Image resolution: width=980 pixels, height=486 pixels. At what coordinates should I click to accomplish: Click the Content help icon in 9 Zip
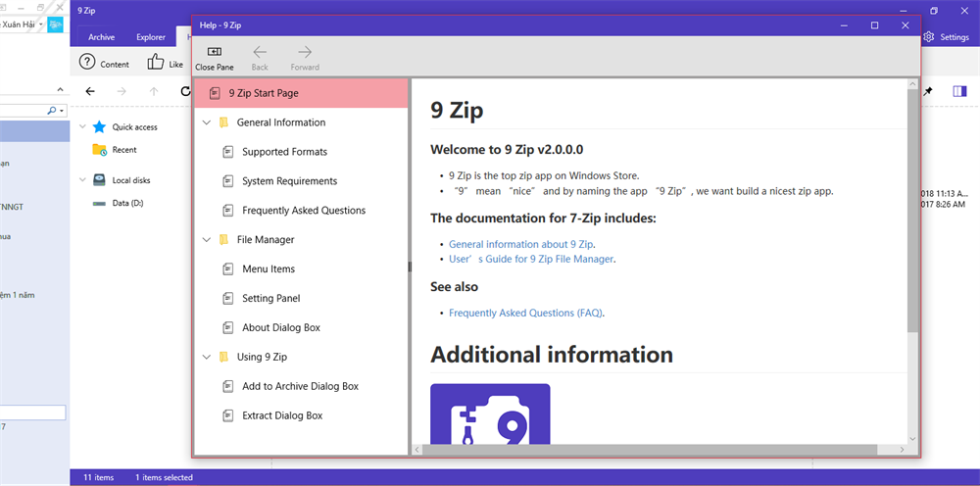pos(86,62)
